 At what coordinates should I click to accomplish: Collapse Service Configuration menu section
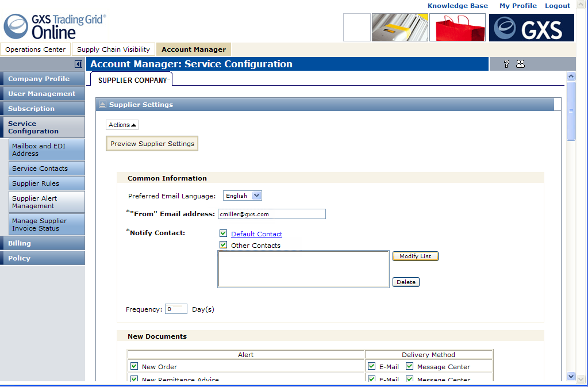click(43, 127)
